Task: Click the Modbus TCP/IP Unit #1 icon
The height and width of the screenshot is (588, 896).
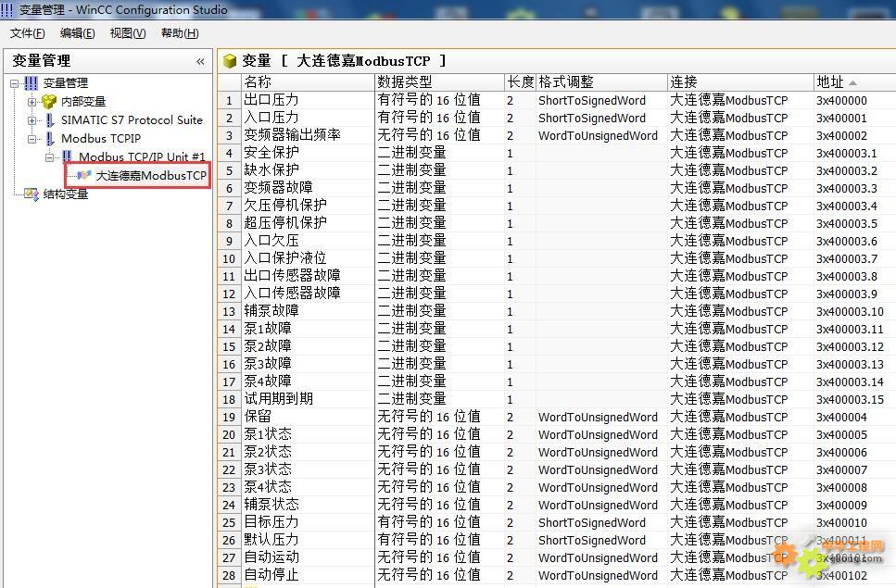Action: point(68,156)
